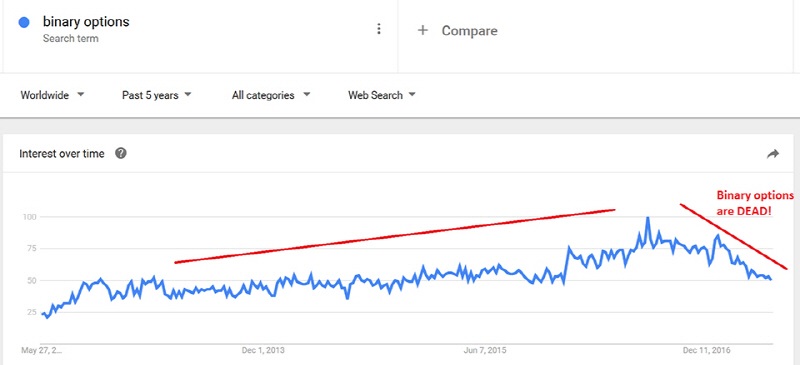Expand the All categories dropdown
The height and width of the screenshot is (365, 800).
271,95
